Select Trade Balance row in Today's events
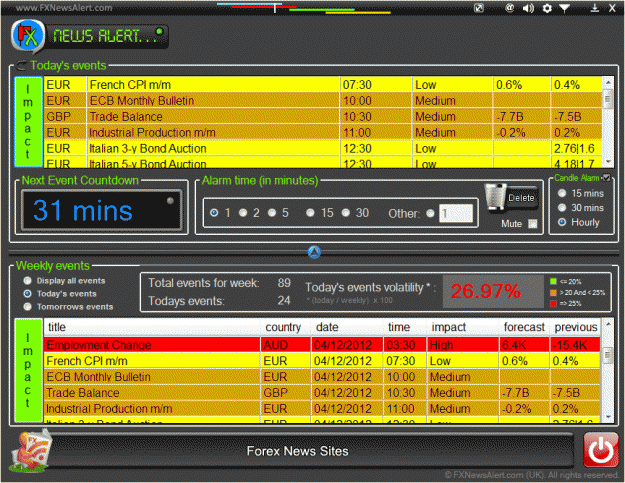 point(323,116)
